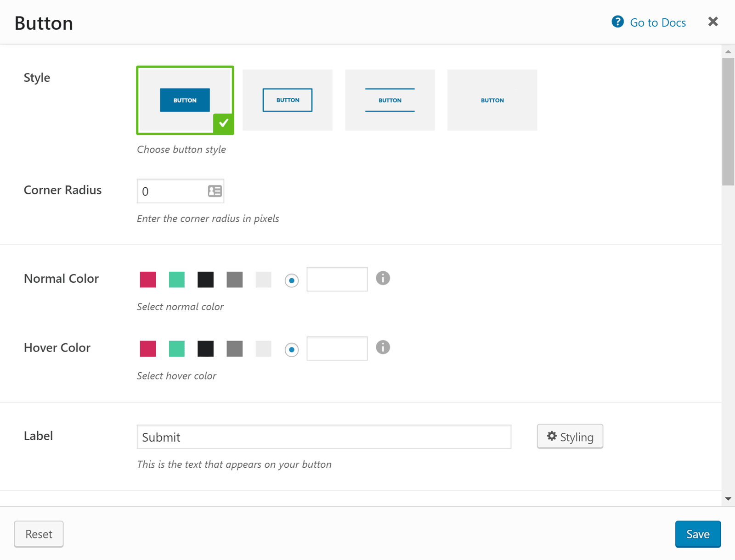Pick the green Hover Color swatch

pyautogui.click(x=177, y=349)
